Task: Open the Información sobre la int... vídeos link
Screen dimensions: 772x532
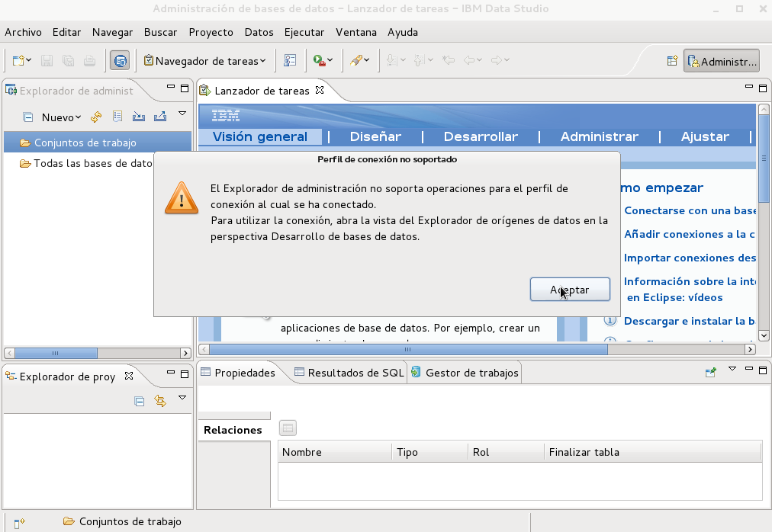Action: click(x=690, y=290)
